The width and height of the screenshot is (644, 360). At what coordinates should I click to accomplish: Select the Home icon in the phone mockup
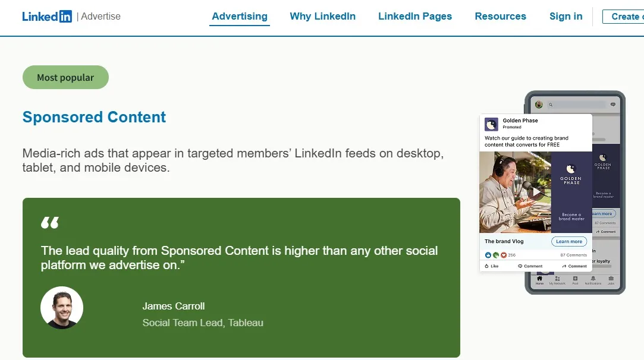coord(540,277)
